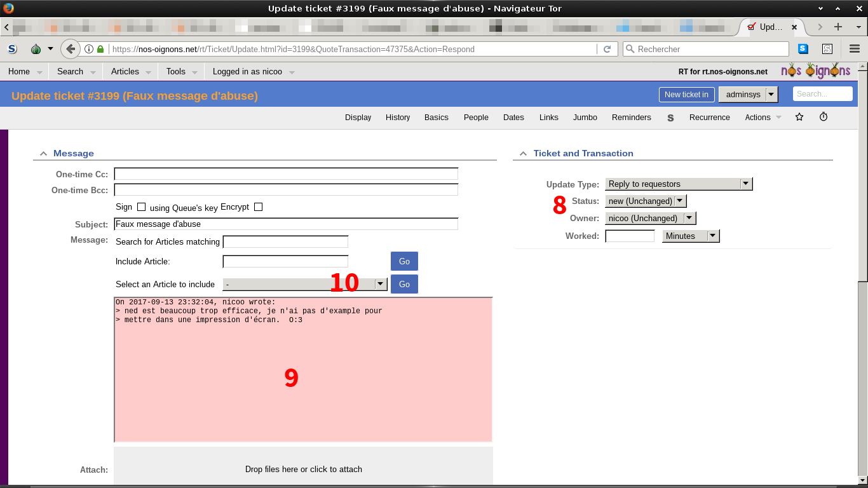Reload the page with the refresh icon
The height and width of the screenshot is (488, 868).
607,49
